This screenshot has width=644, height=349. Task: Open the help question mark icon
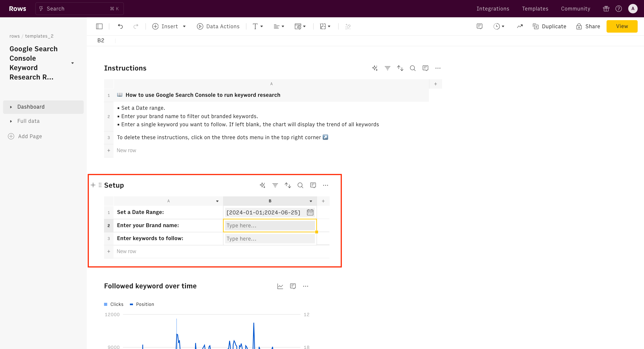(619, 9)
